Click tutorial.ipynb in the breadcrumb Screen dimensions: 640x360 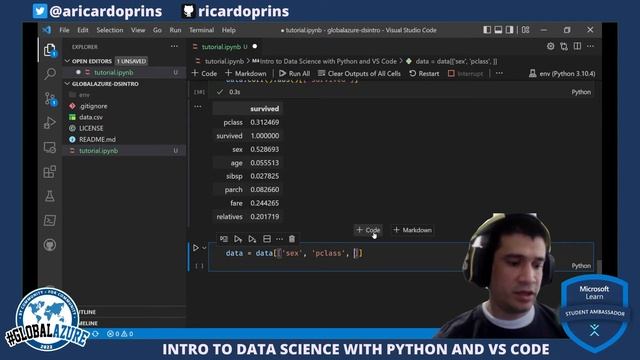[224, 61]
